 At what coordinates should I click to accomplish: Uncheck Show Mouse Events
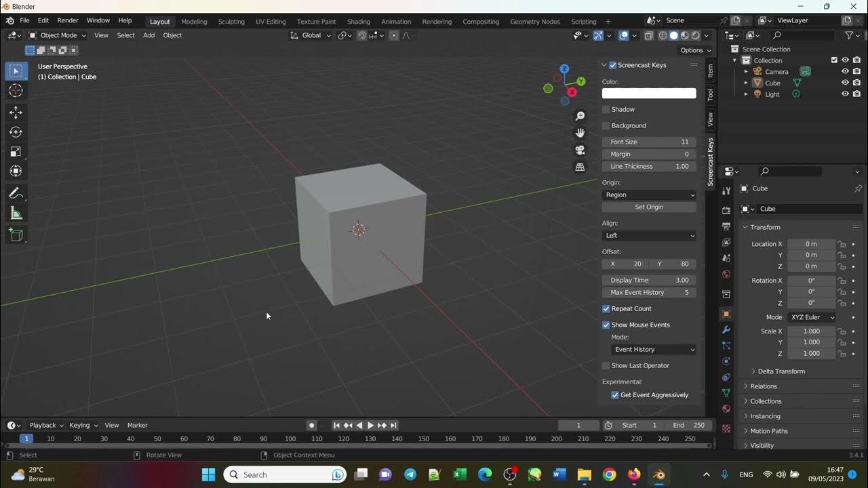tap(606, 325)
